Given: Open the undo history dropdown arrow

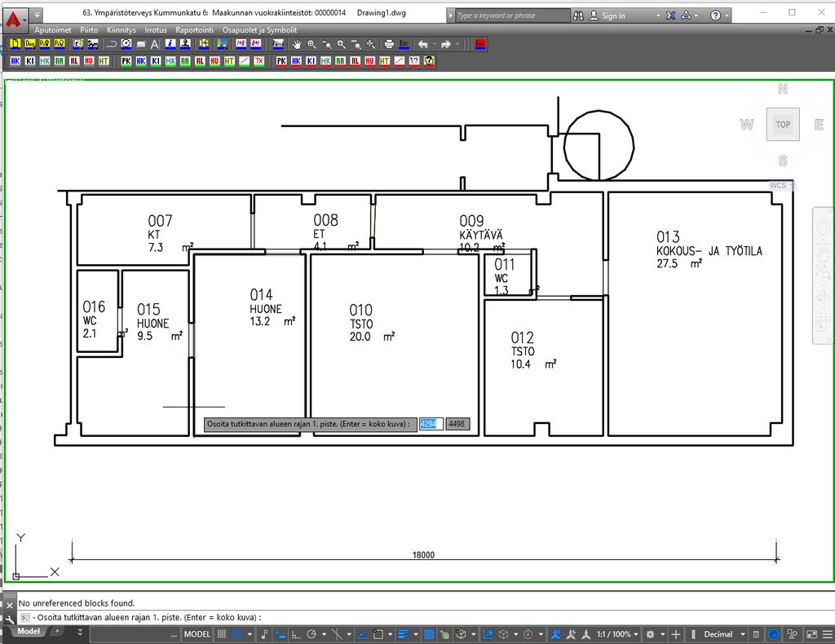Looking at the screenshot, I should (434, 44).
